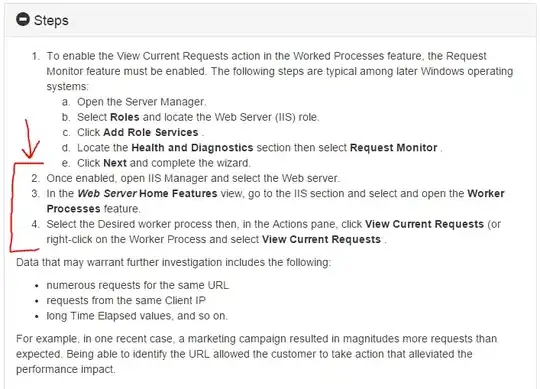Click the Open the Server Manager step
Viewport: 540px width, 389px height.
tap(142, 102)
